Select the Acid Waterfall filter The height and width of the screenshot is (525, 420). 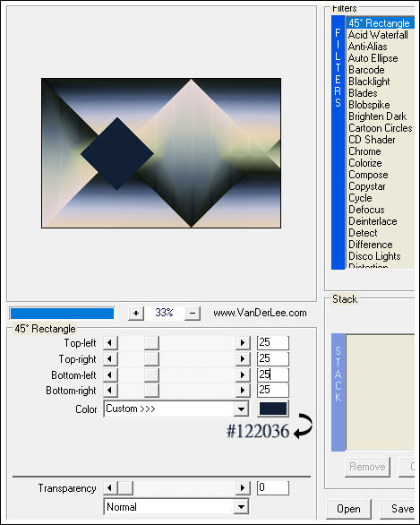coord(378,35)
